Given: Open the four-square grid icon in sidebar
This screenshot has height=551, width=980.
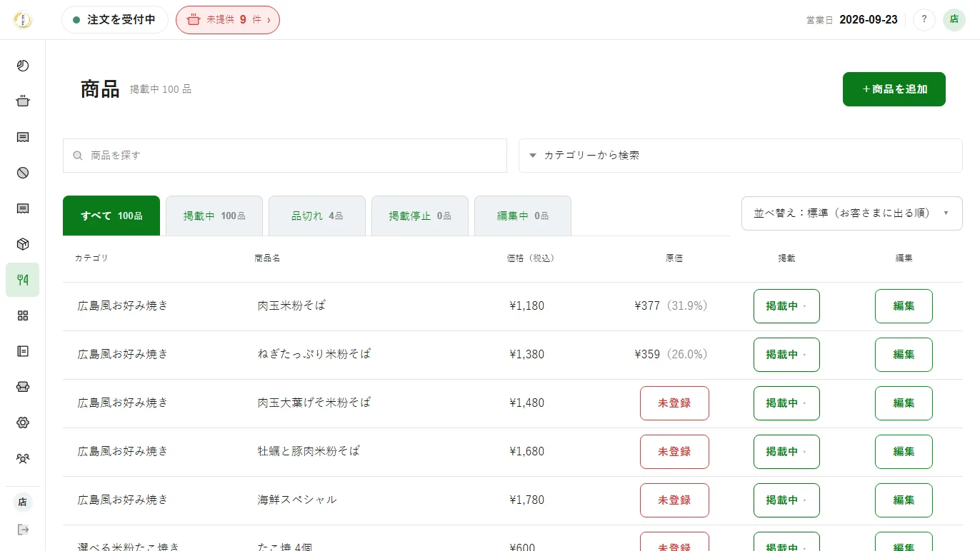Looking at the screenshot, I should (23, 315).
